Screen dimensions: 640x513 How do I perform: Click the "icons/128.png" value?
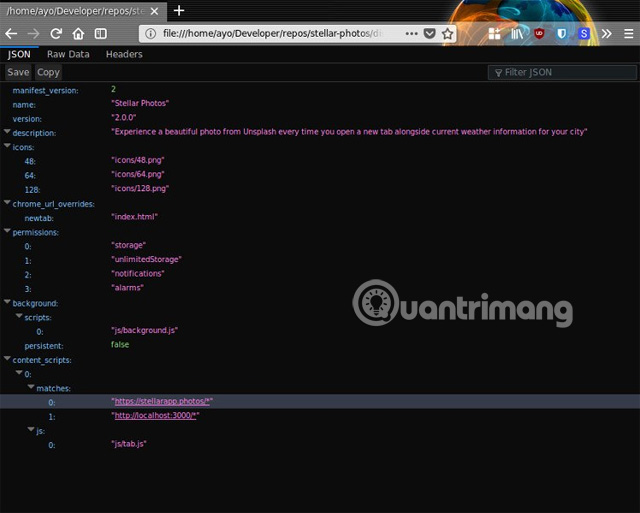pos(140,189)
